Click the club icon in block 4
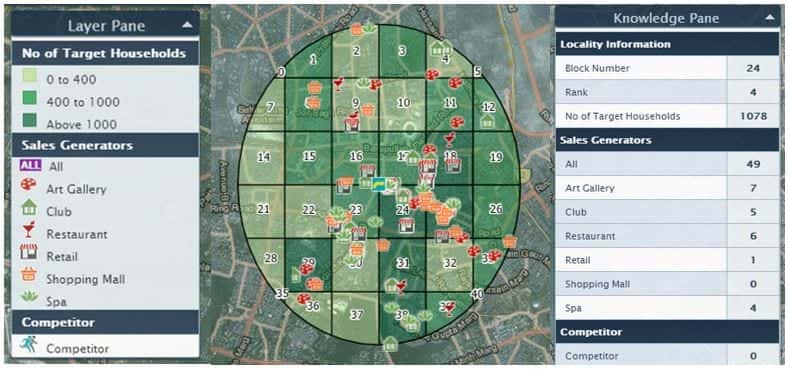 [x=436, y=49]
